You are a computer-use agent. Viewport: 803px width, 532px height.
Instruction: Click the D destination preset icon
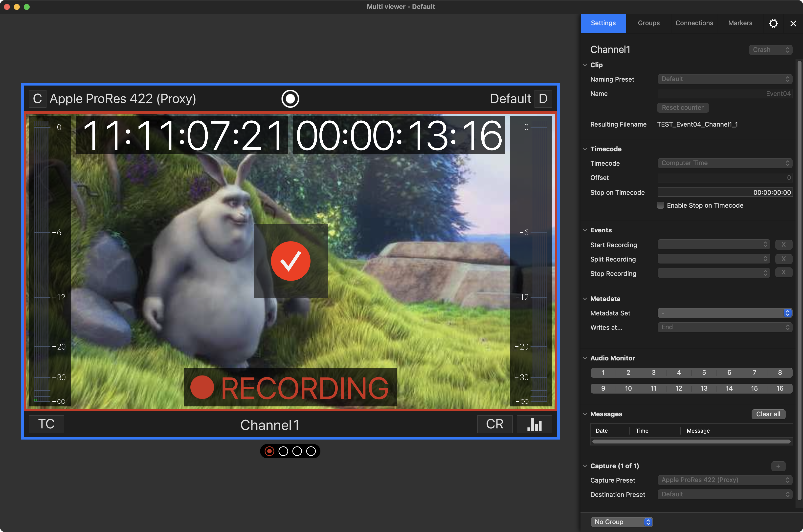point(543,99)
